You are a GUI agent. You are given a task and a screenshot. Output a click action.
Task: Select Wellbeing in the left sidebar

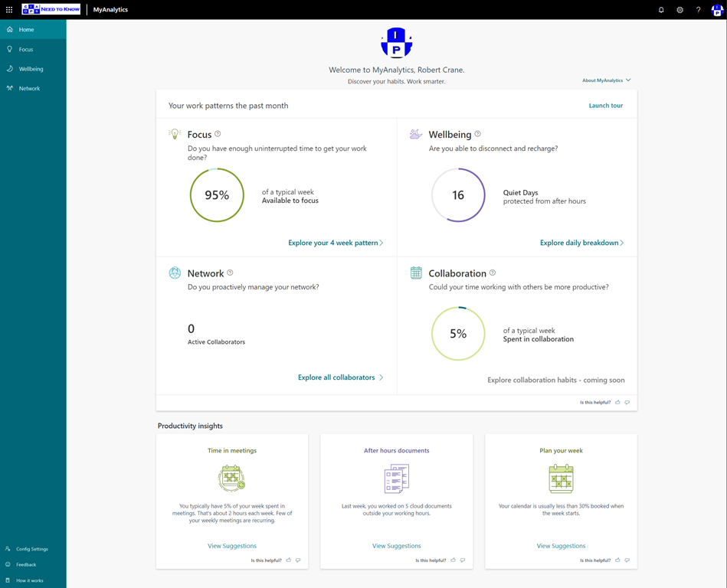(31, 69)
